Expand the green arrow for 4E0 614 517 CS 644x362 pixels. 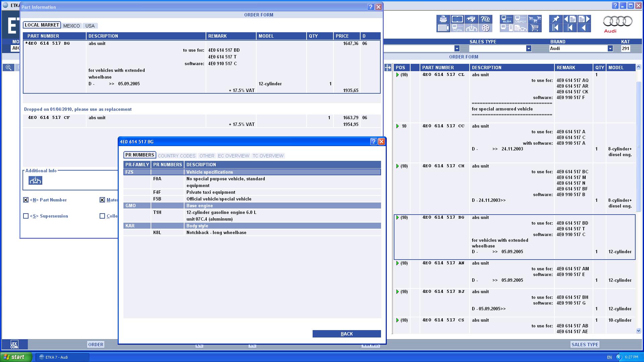[397, 320]
